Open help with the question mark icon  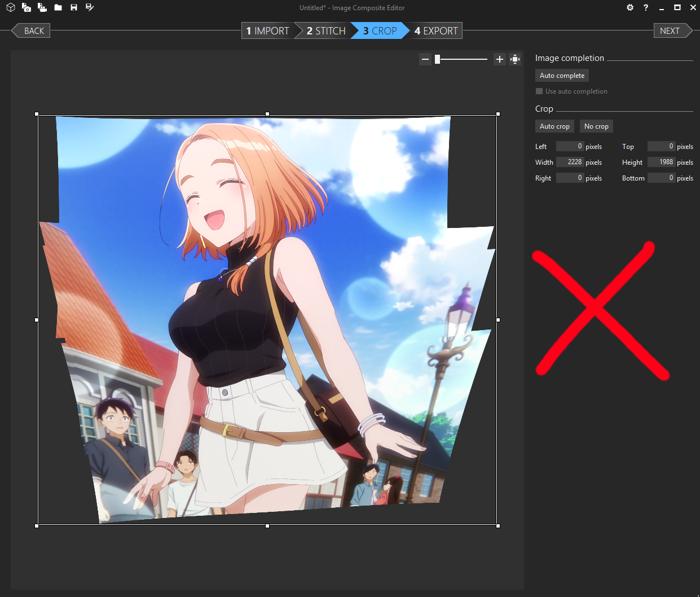coord(646,7)
